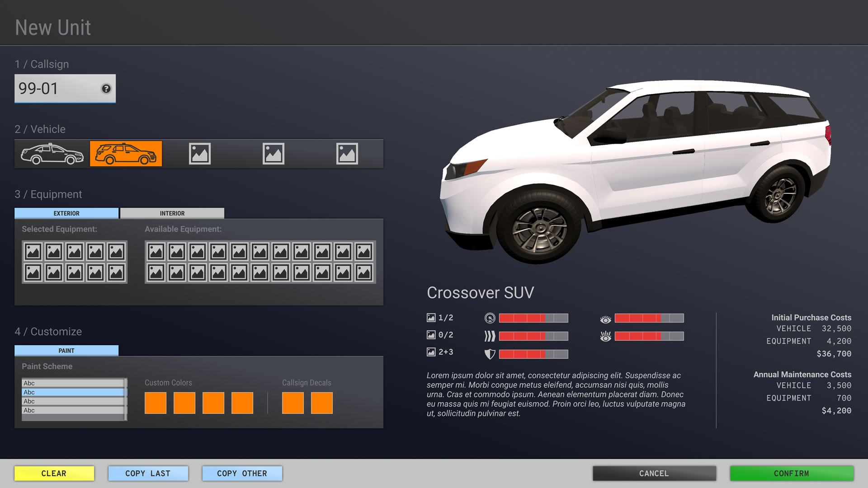Pick the first custom color swatch
This screenshot has width=868, height=488.
(156, 403)
